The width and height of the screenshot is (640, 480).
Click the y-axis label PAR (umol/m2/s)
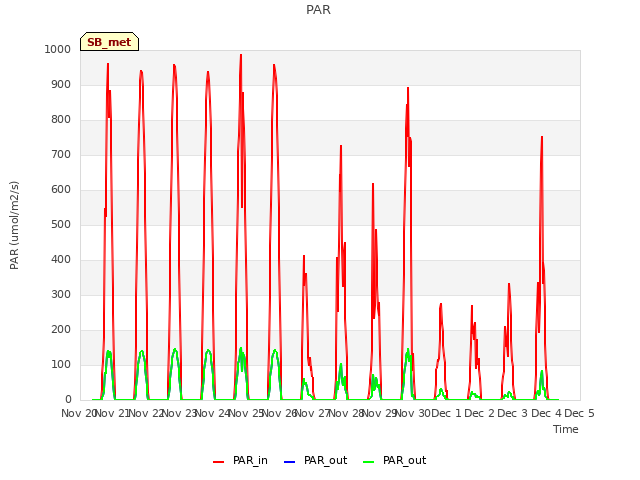(14, 225)
